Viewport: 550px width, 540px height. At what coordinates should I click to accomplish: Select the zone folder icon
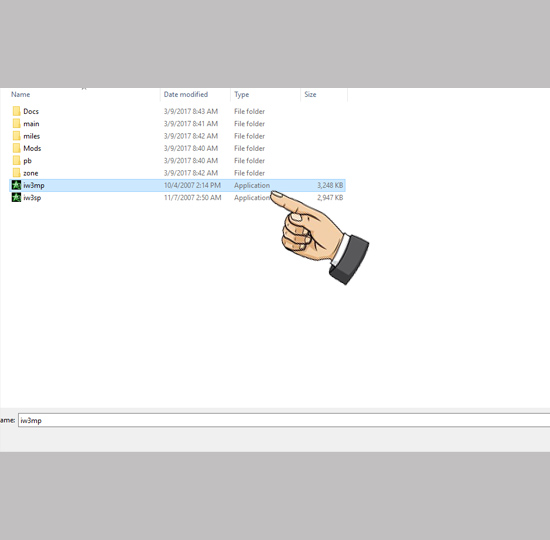click(x=16, y=173)
